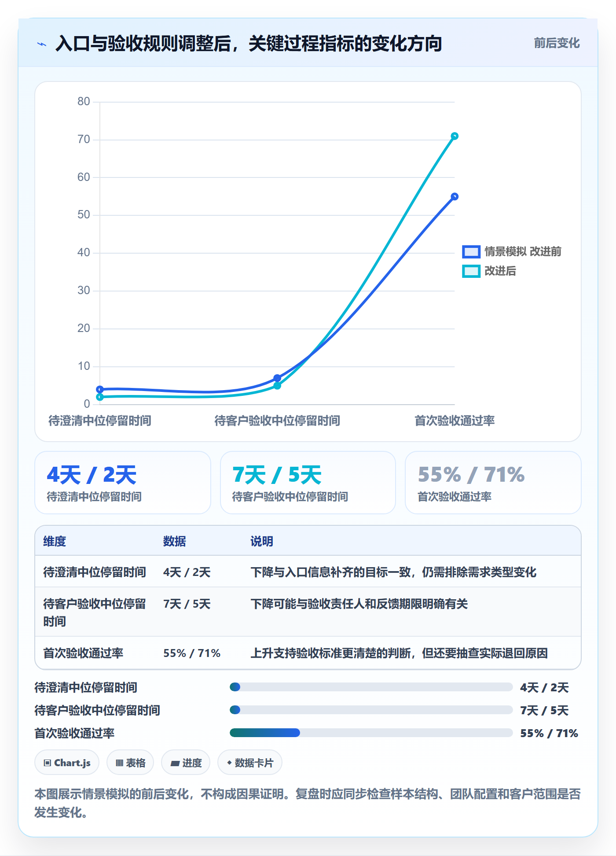Toggle the 情景模拟 改进前 legend swatch

coord(471,251)
